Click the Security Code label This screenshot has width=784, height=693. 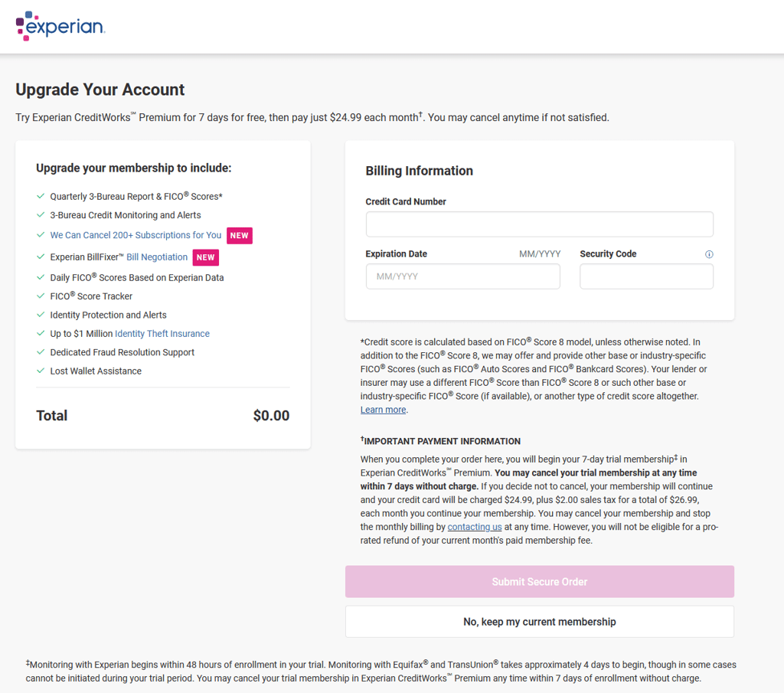click(x=608, y=253)
